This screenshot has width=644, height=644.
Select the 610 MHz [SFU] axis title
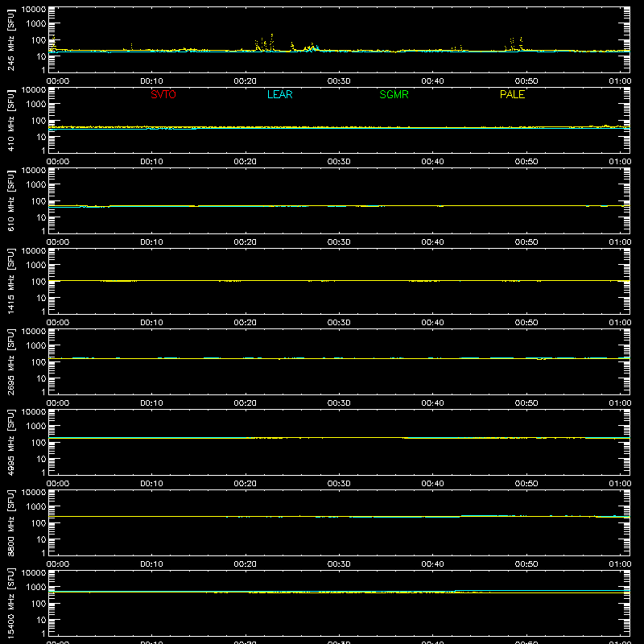coord(10,200)
